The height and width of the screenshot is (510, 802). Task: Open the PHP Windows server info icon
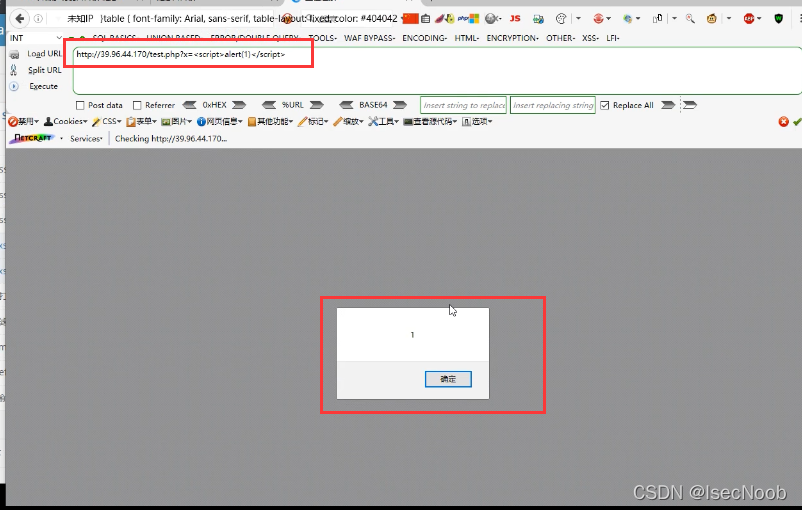point(468,19)
